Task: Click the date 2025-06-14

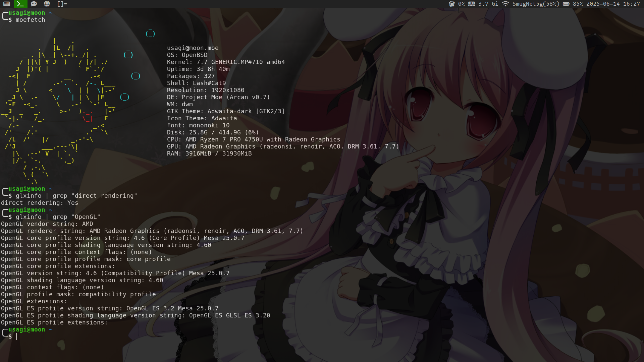Action: 603,4
